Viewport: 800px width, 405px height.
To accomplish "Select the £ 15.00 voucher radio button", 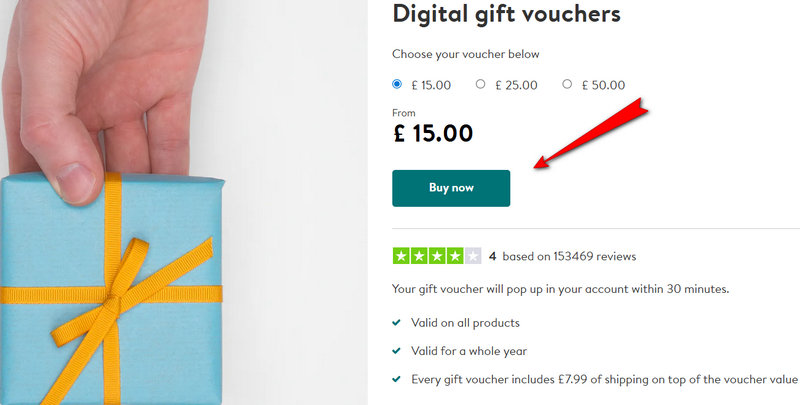I will (397, 85).
